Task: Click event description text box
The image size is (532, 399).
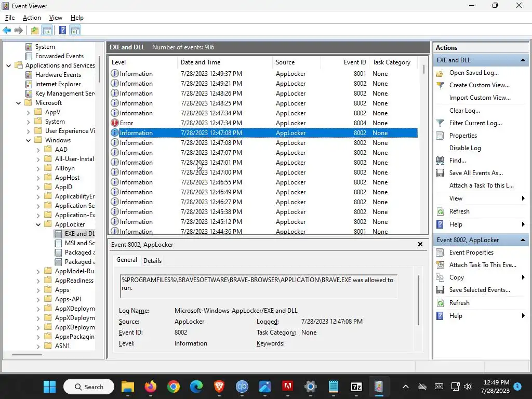Action: pyautogui.click(x=259, y=286)
